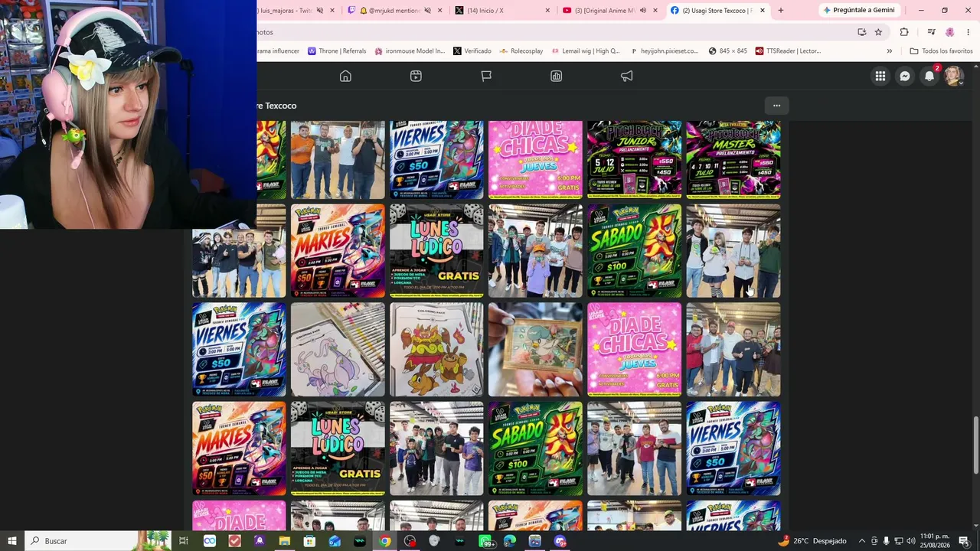
Task: Open the Ad Center megaphone icon
Action: (627, 76)
